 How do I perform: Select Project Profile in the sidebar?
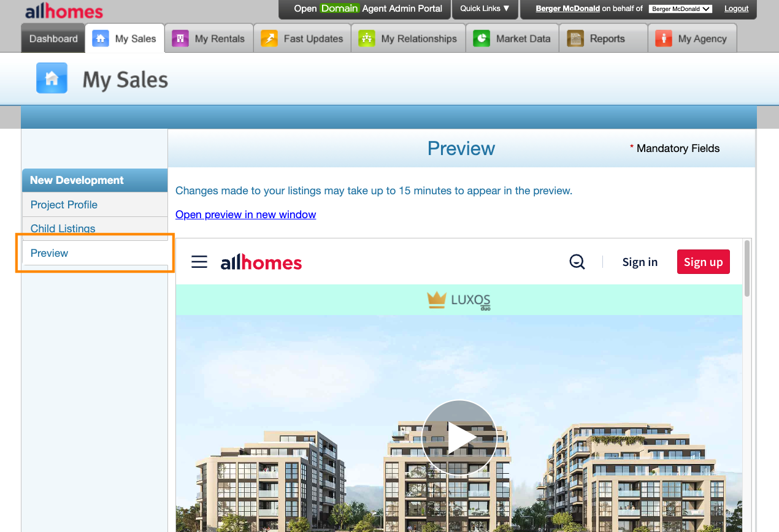pyautogui.click(x=64, y=205)
